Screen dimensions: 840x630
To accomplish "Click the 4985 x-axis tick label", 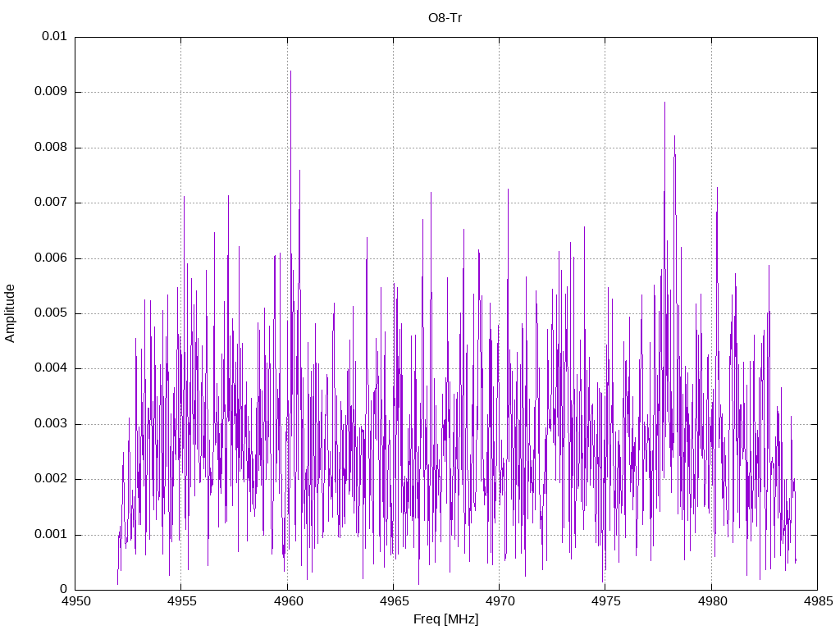I will click(x=818, y=601).
